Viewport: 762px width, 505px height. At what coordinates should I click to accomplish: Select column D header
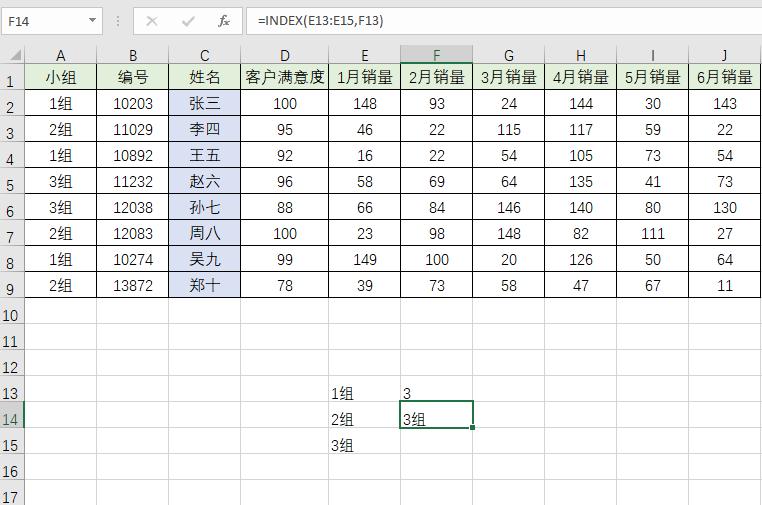[x=285, y=55]
